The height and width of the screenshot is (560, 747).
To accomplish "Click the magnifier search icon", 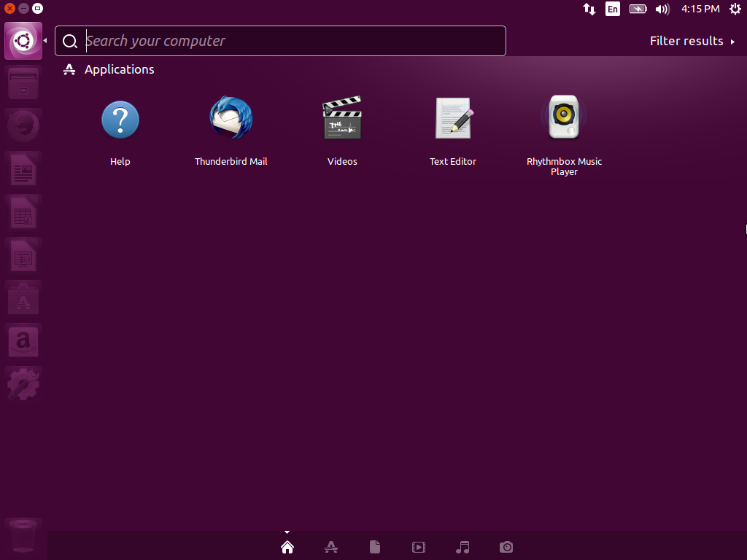I will tap(70, 42).
